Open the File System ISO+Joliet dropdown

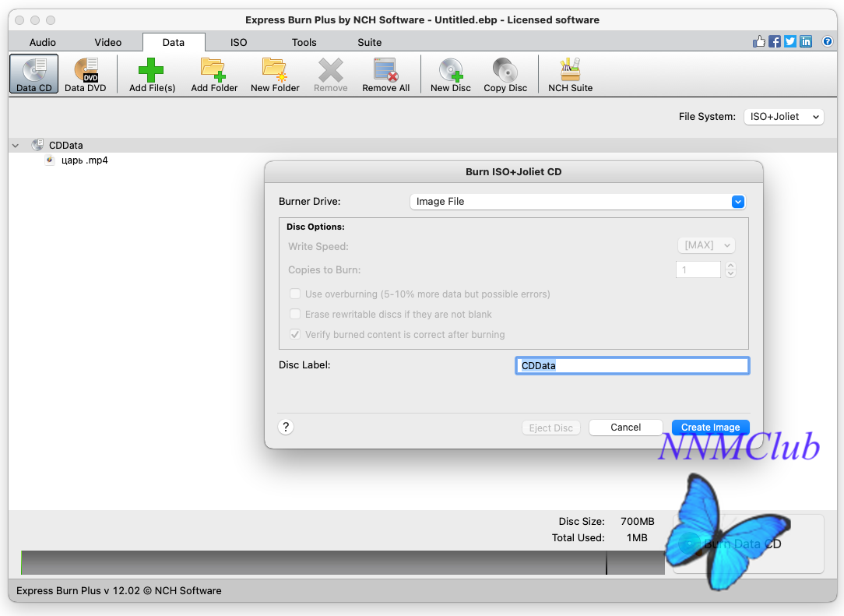[x=784, y=116]
